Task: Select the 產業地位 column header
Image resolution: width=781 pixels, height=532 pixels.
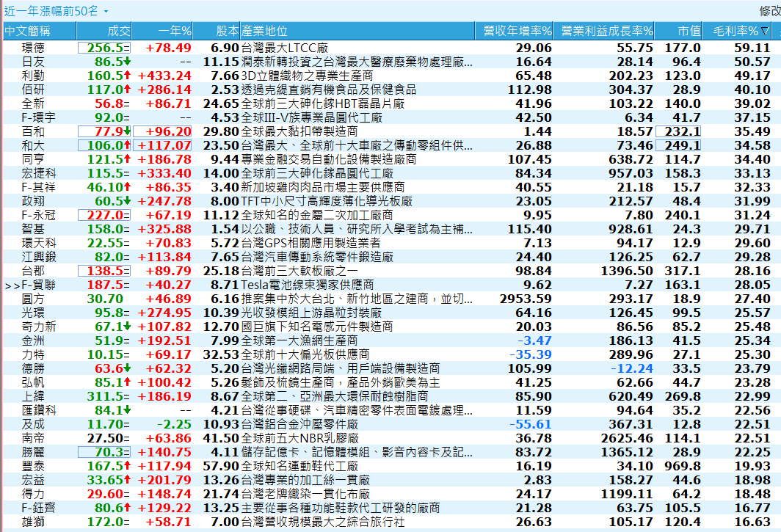Action: 264,31
